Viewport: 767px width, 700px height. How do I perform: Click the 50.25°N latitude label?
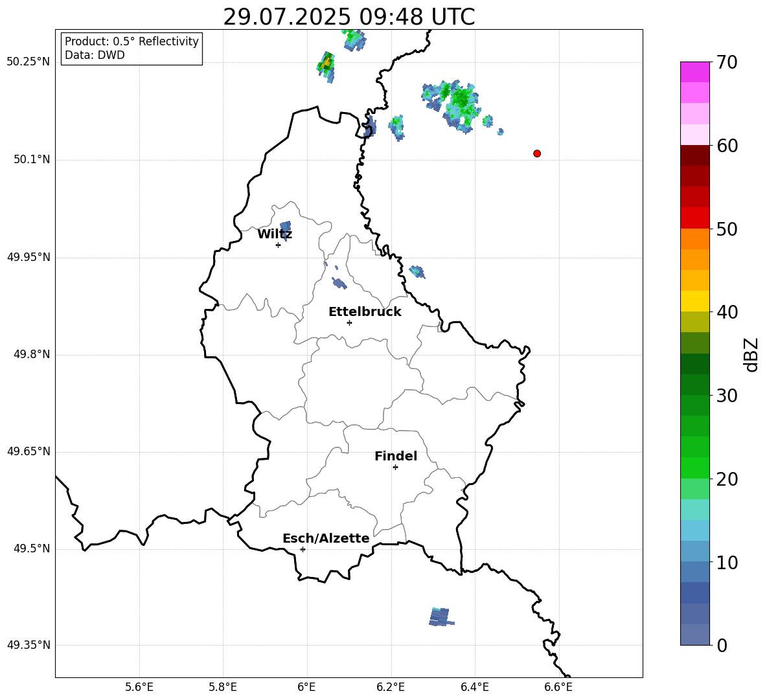pos(29,62)
